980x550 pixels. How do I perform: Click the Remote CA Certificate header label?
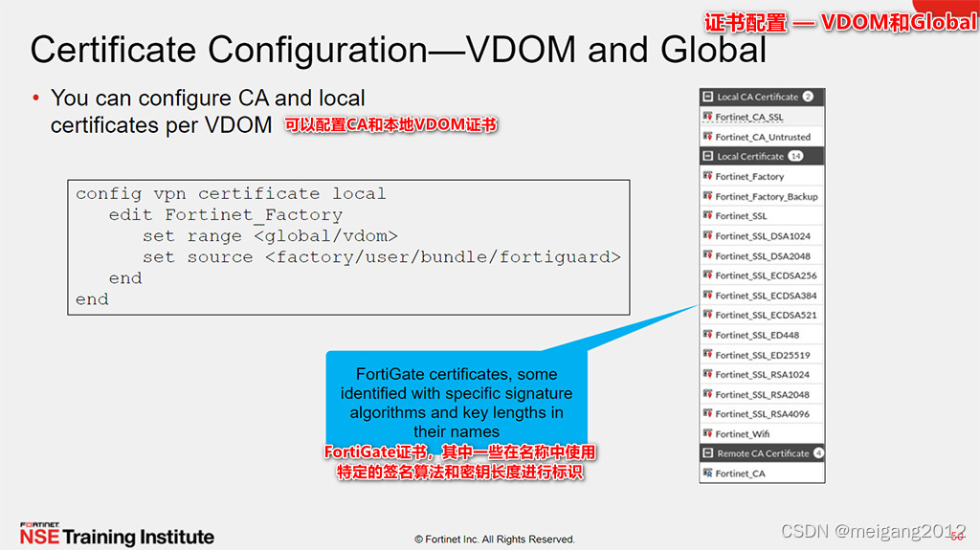pyautogui.click(x=763, y=453)
